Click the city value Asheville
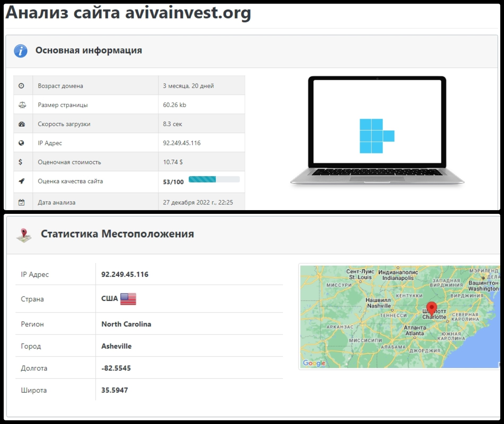Viewport: 504px width, 424px height. coord(116,346)
